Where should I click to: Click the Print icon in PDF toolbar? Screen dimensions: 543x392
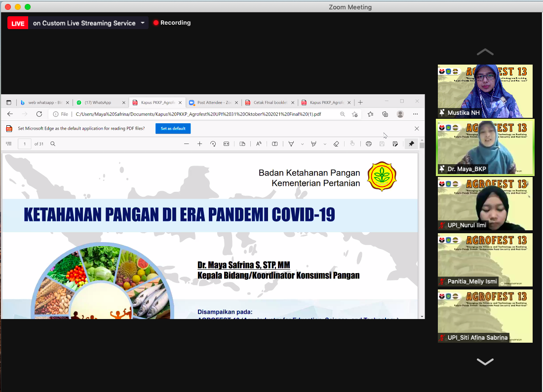[369, 144]
